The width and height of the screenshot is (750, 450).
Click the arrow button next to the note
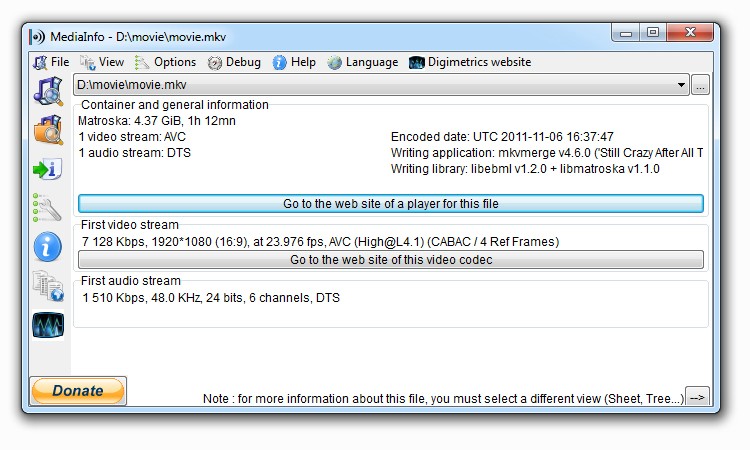pos(697,397)
